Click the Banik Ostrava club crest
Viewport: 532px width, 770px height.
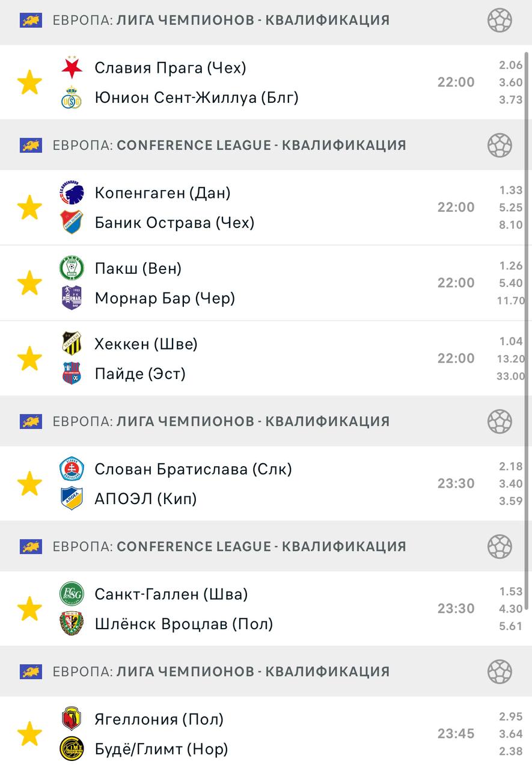(x=72, y=223)
